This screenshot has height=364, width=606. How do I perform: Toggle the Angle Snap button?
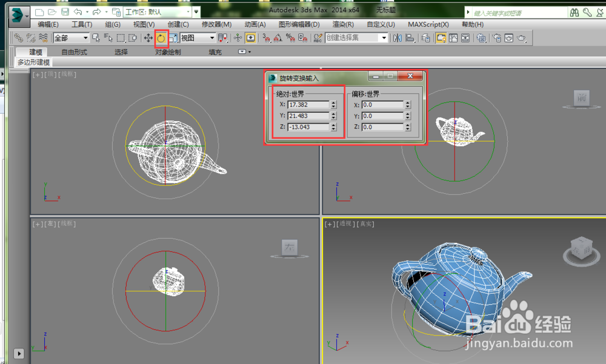(278, 38)
